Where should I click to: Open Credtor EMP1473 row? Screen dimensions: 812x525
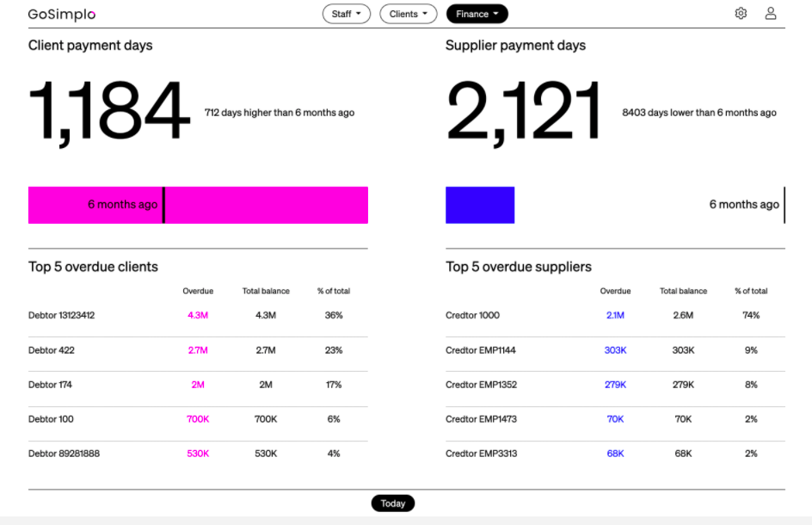615,419
